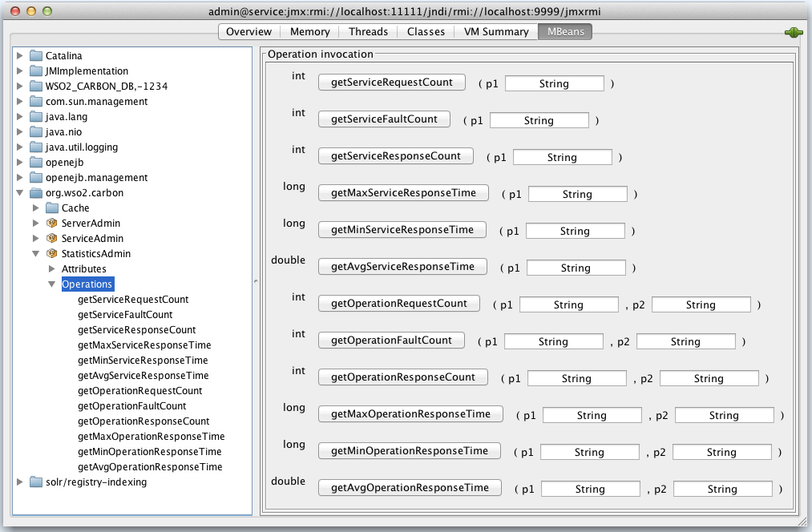Expand the com.sun.management node arrow
The image size is (812, 532).
(20, 102)
